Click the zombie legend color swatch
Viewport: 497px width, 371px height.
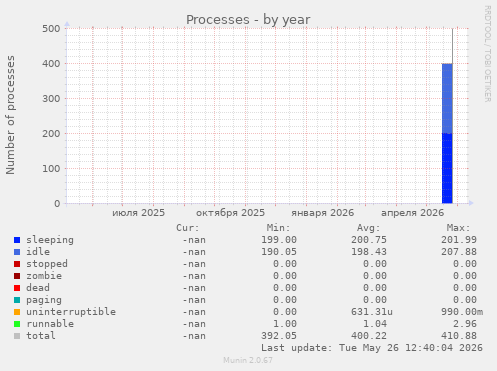click(x=17, y=276)
